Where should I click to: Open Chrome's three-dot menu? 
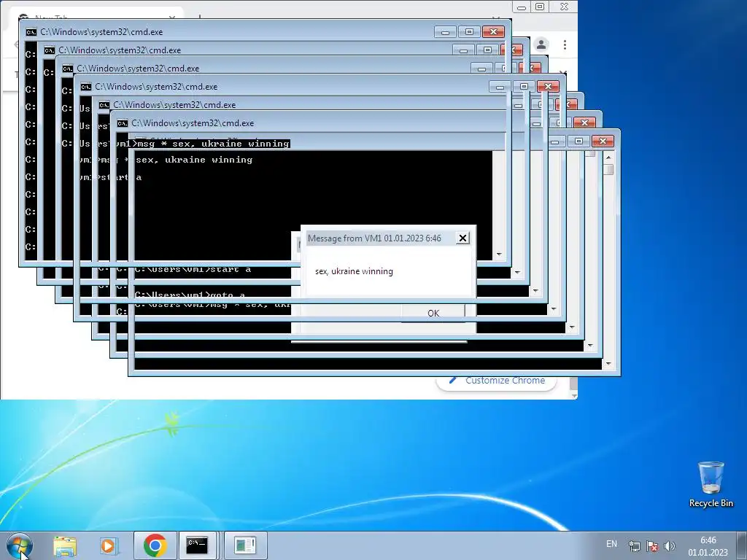[565, 44]
